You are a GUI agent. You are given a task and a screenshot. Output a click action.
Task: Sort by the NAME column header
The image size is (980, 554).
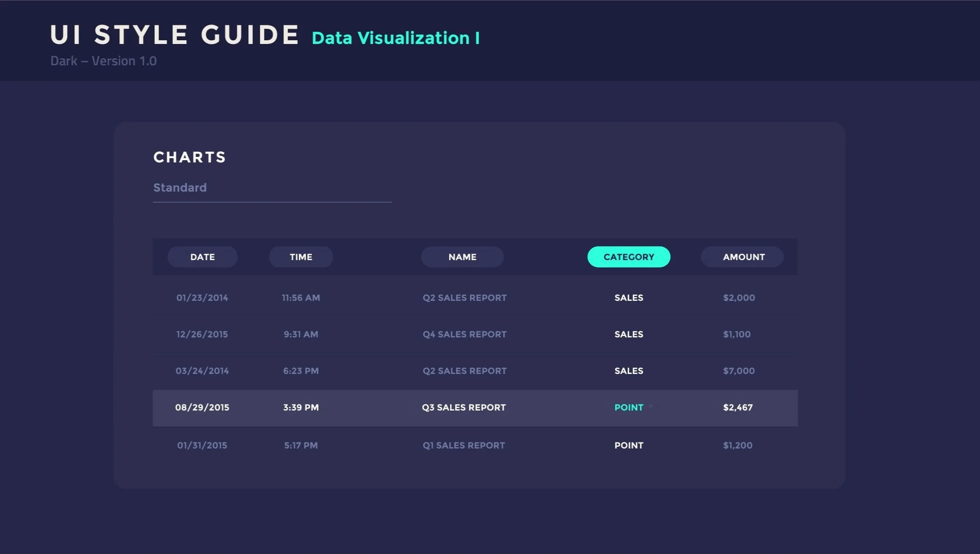[462, 257]
